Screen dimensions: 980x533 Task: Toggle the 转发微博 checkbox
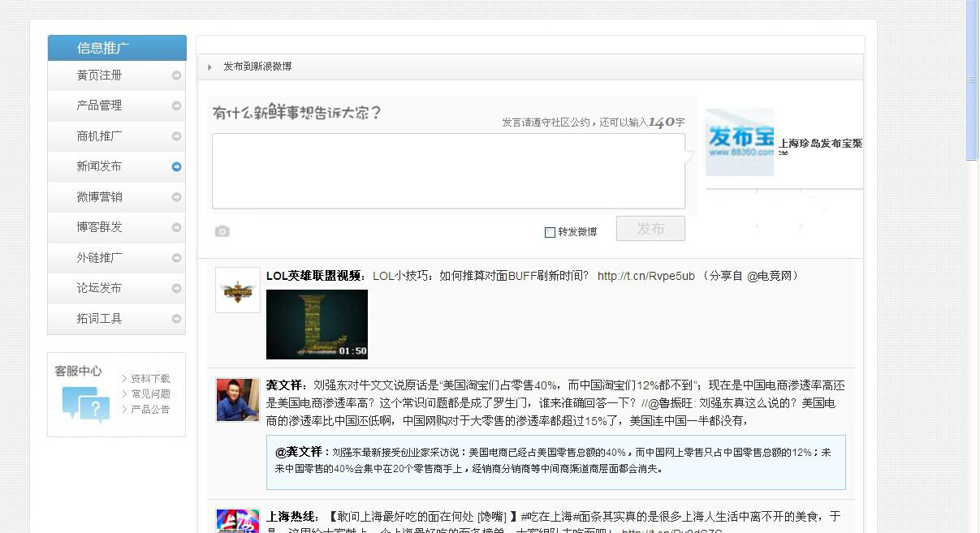(550, 232)
